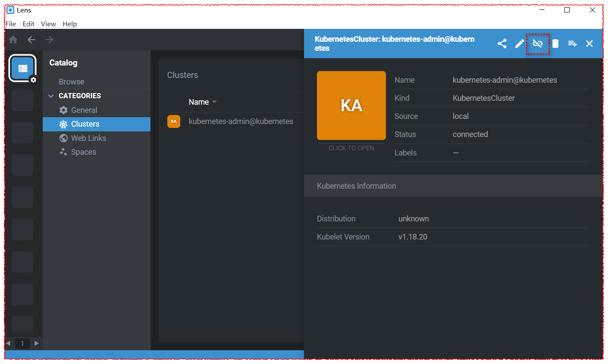The width and height of the screenshot is (608, 364).
Task: Click the small KA cluster icon in list
Action: click(x=174, y=121)
